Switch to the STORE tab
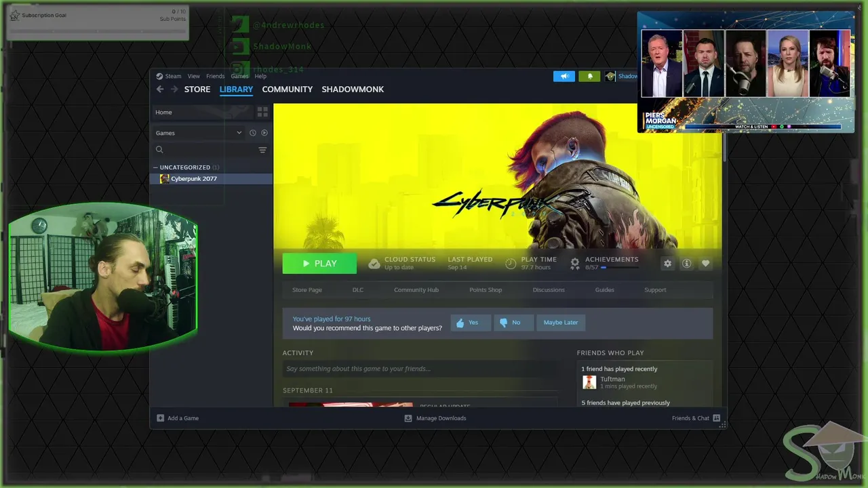Screen dimensions: 868x488 point(197,89)
